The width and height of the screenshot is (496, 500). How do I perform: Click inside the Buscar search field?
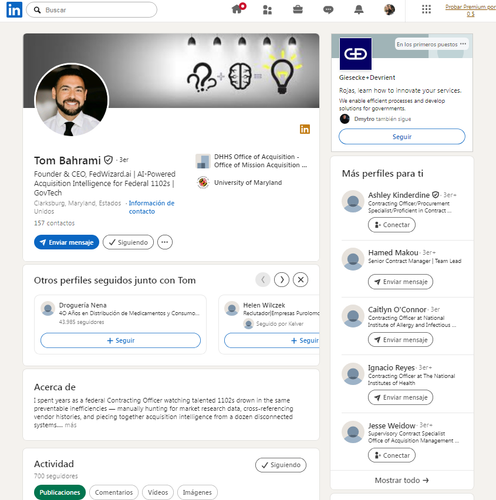92,10
